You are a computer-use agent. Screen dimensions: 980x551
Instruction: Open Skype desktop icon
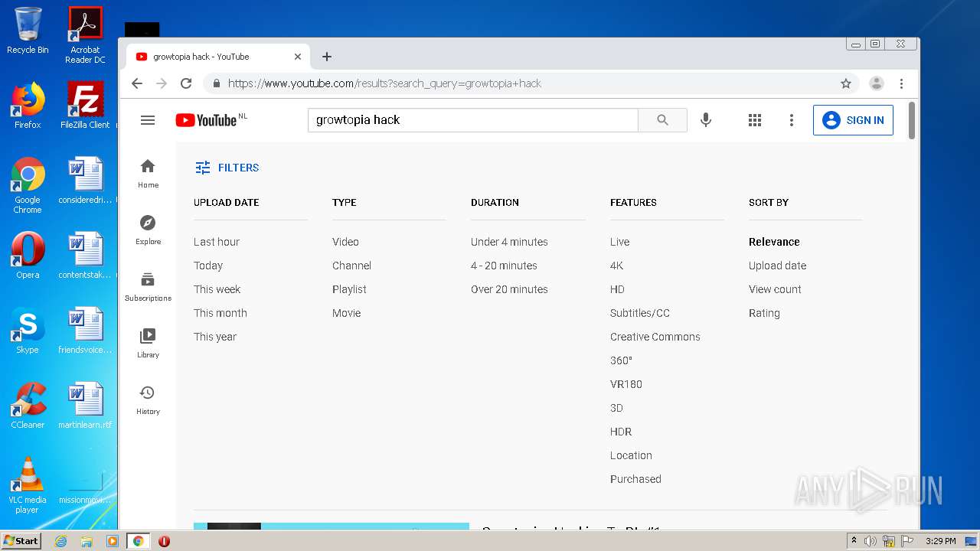click(28, 331)
